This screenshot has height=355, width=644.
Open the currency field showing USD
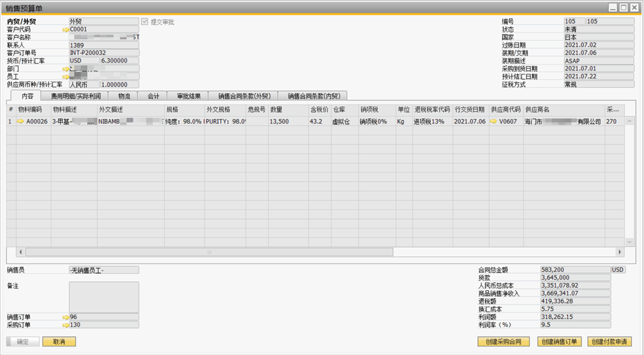[84, 60]
